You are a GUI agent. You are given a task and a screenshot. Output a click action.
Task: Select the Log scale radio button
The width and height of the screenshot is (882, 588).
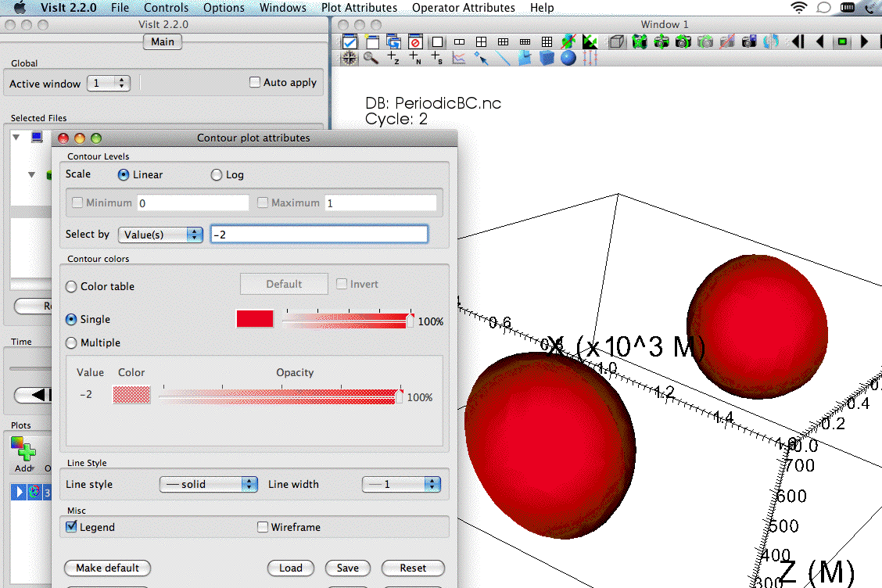tap(217, 175)
